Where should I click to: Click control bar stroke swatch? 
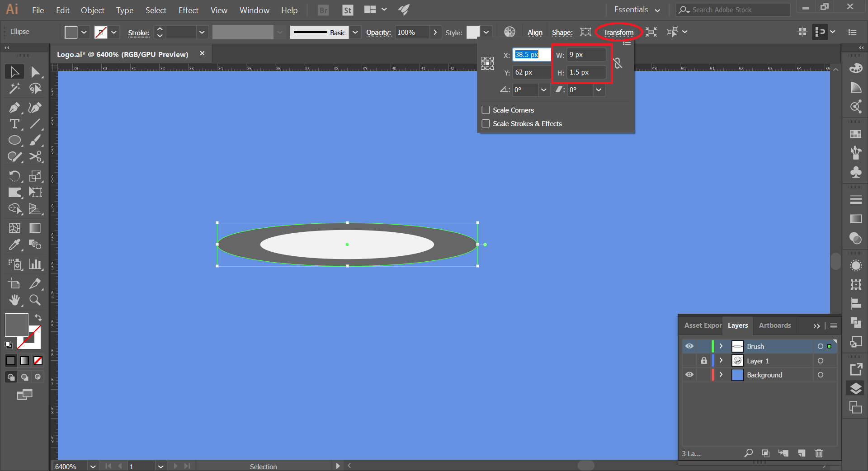100,32
